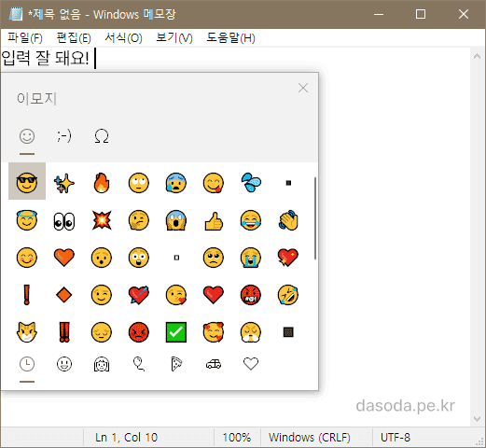Viewport: 486px width, 448px height.
Task: Close the 이모지 emoji panel
Action: 303,88
